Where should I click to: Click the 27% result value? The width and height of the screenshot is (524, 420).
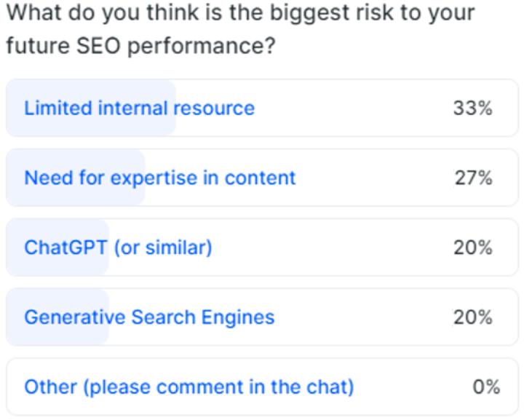473,178
